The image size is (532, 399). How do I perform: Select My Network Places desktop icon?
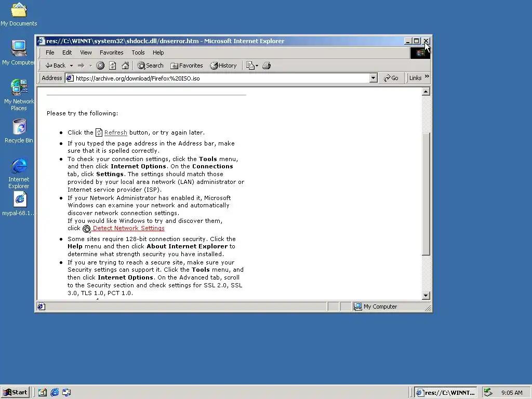coord(19,95)
